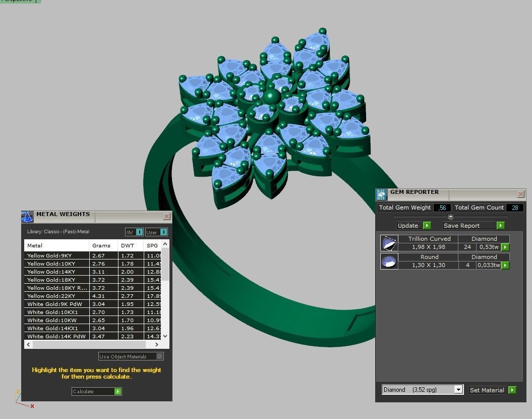Image resolution: width=532 pixels, height=419 pixels.
Task: Click the Total Gem Count value field
Action: [x=515, y=208]
